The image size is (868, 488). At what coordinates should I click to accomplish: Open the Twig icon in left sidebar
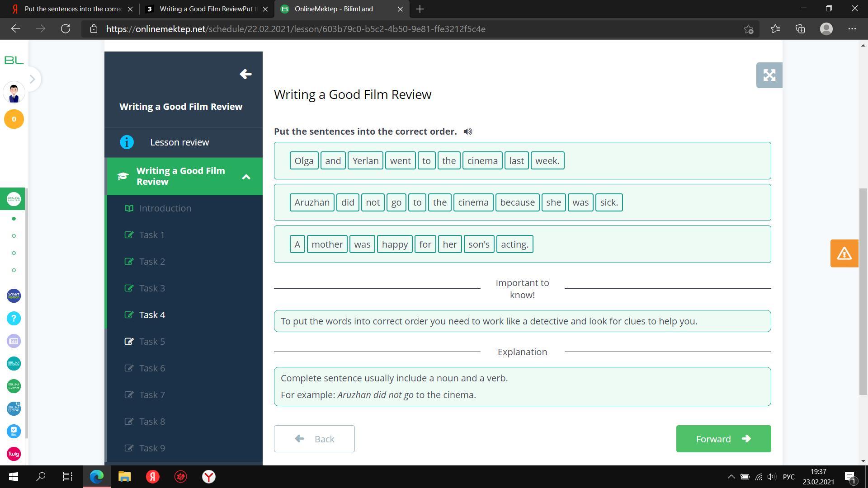[14, 454]
